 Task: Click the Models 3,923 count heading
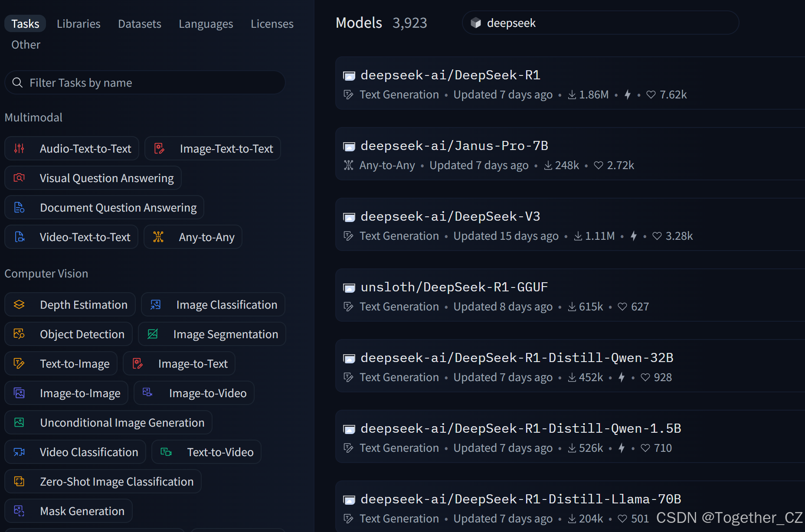point(381,23)
